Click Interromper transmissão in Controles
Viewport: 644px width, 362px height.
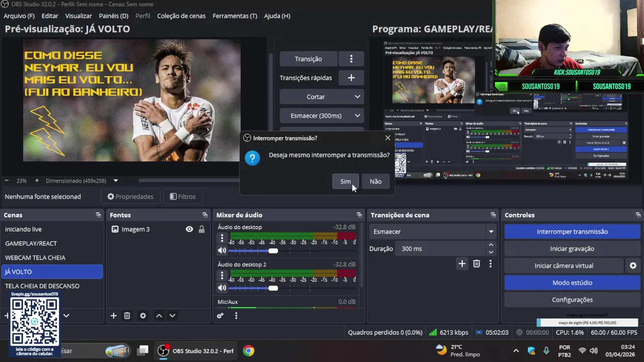572,232
